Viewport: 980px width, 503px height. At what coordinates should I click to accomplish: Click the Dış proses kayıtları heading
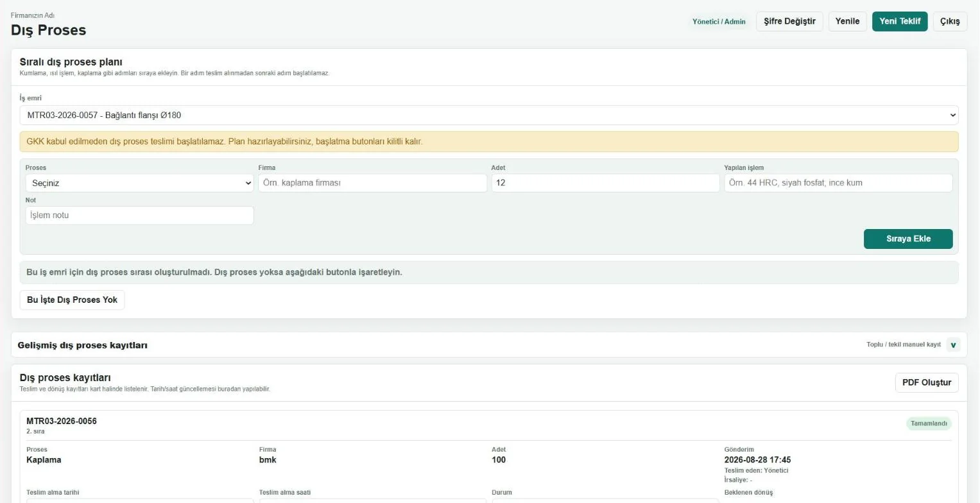65,378
